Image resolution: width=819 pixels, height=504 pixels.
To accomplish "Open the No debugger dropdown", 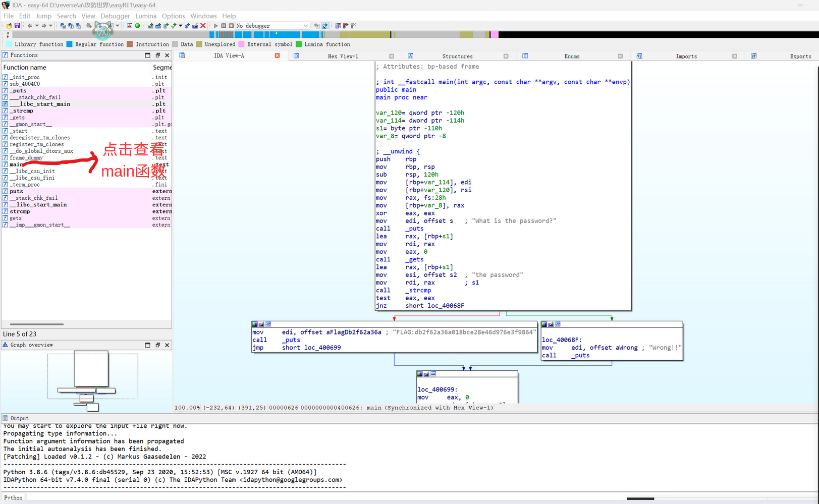I will pyautogui.click(x=305, y=26).
